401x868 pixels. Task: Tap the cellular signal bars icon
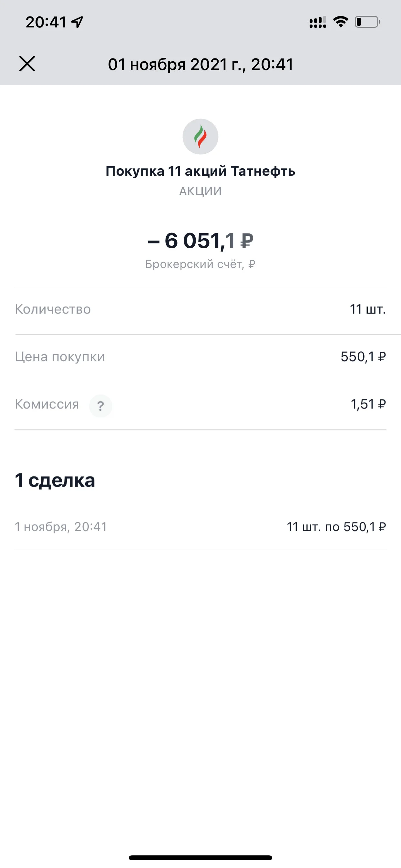(x=317, y=22)
